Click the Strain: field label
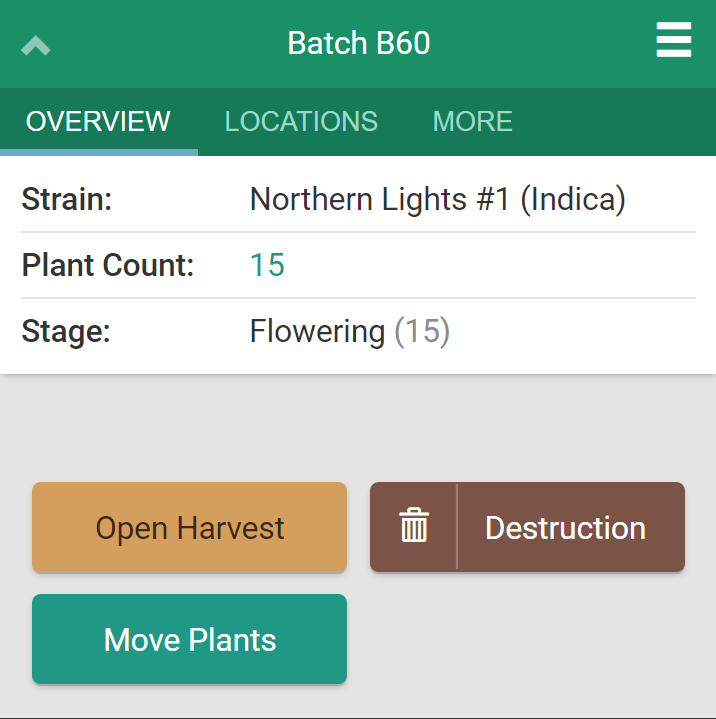The width and height of the screenshot is (716, 719). click(67, 199)
